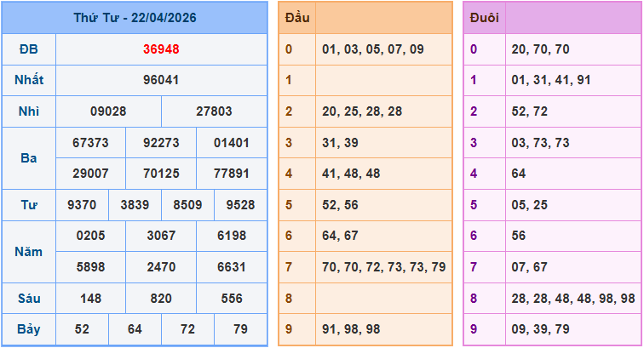The width and height of the screenshot is (644, 348).
Task: Select the Nhì prize number 27803
Action: coord(214,111)
